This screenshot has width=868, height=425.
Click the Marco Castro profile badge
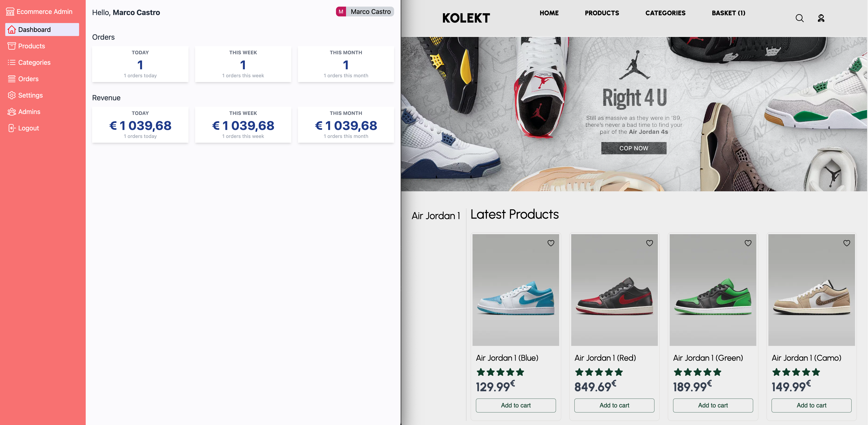click(x=365, y=12)
